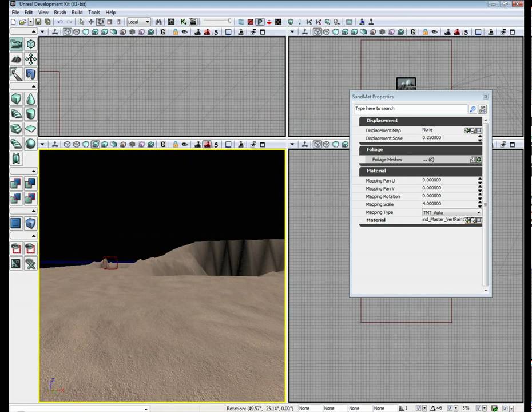Click the Type here to search field
The image size is (532, 412).
pyautogui.click(x=410, y=109)
